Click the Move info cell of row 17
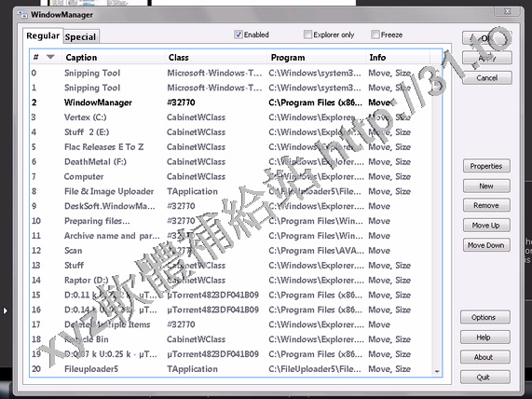 (x=379, y=324)
